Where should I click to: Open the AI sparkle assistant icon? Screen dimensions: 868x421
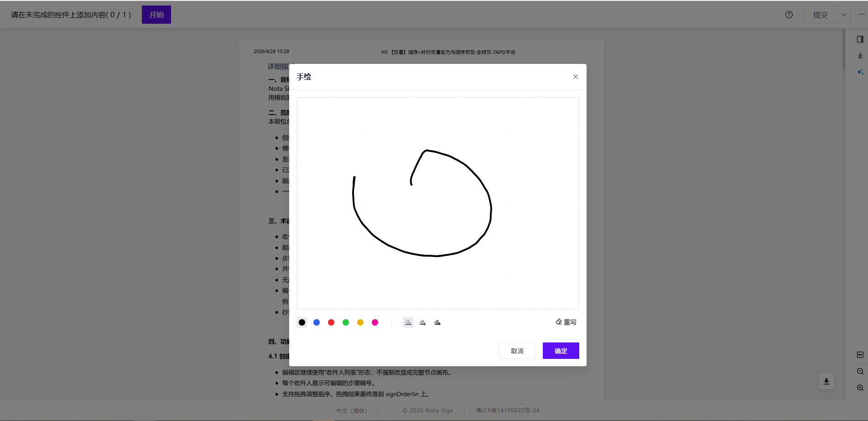click(860, 72)
